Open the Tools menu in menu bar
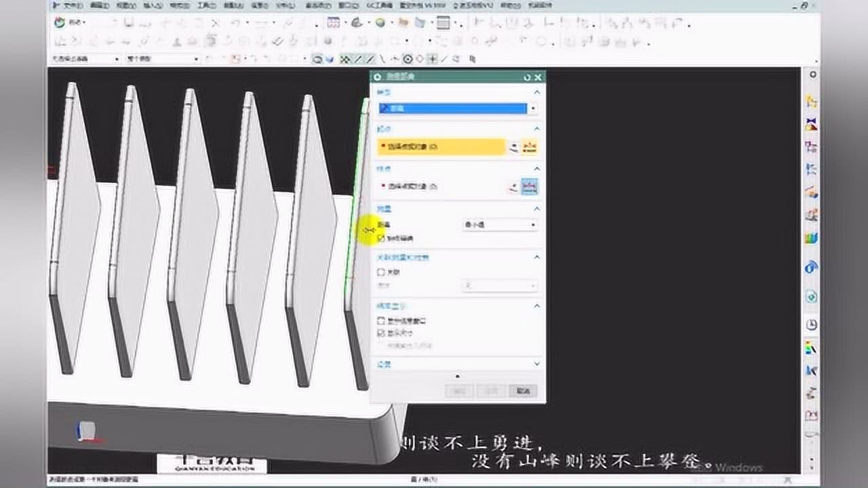 point(204,5)
